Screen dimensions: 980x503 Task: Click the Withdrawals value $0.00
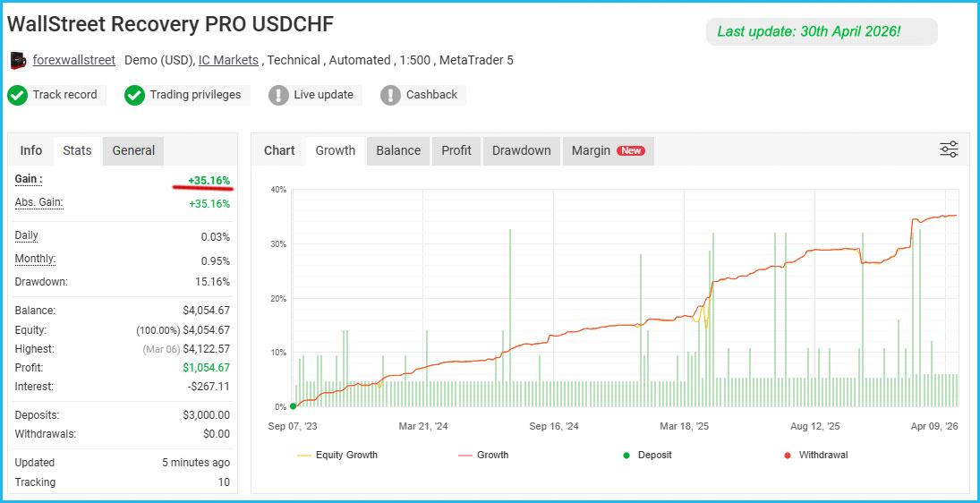217,434
